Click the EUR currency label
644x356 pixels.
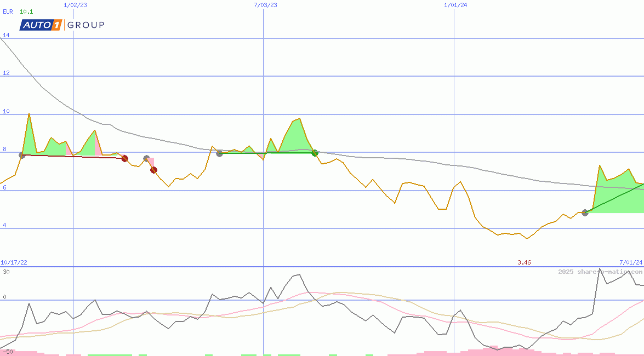coord(8,12)
